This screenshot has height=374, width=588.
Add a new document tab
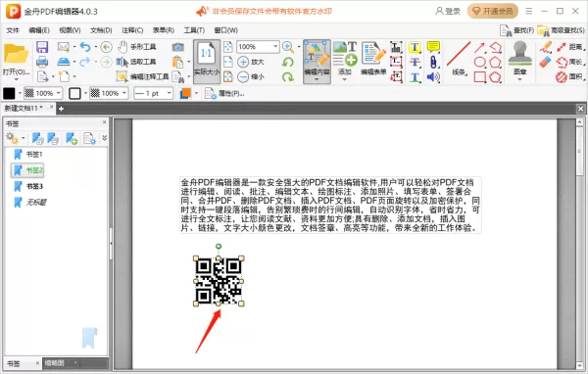(61, 109)
